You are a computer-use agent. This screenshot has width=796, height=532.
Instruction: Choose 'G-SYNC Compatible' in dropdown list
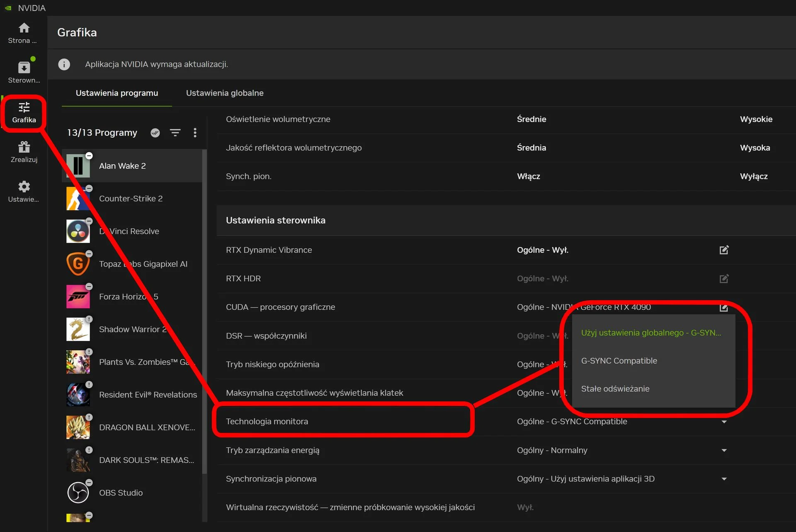point(653,361)
